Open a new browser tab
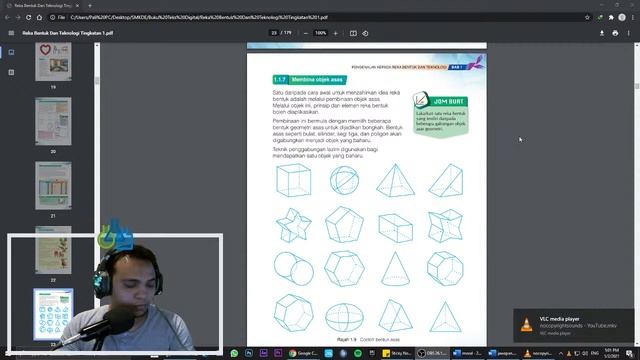Image resolution: width=640 pixels, height=360 pixels. pos(90,6)
